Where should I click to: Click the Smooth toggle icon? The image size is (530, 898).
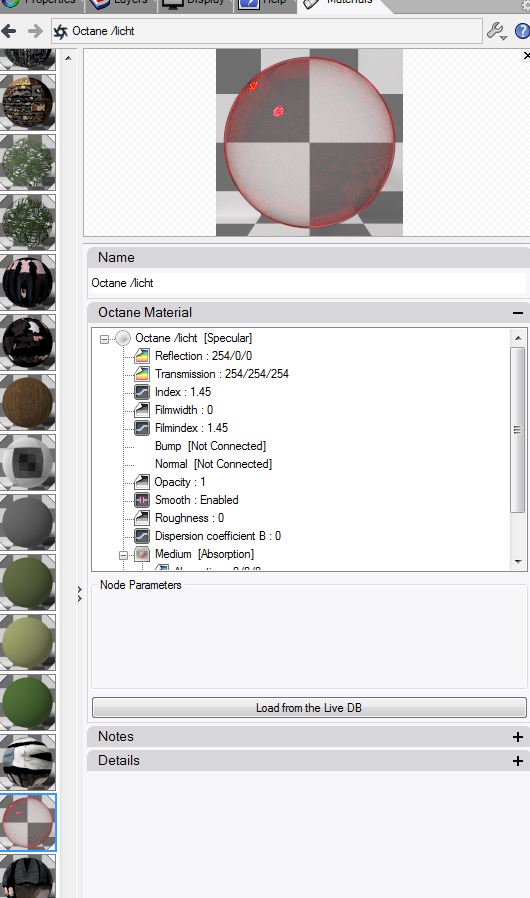(142, 500)
